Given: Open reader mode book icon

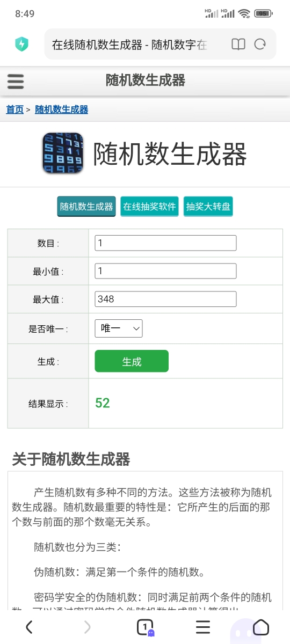Looking at the screenshot, I should pyautogui.click(x=238, y=44).
